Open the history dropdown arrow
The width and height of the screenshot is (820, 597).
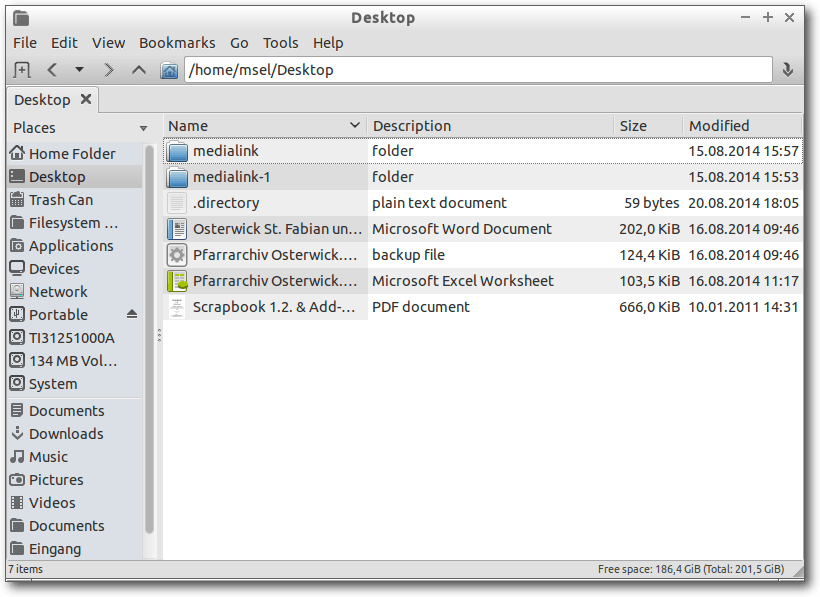coord(79,69)
